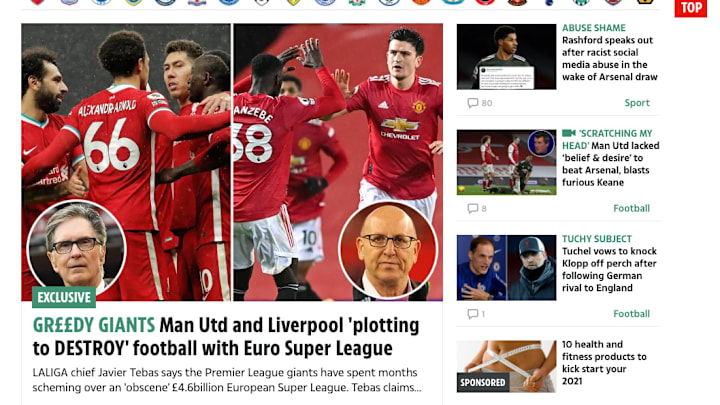
Task: Open Football tag under the Keane story
Action: (631, 208)
